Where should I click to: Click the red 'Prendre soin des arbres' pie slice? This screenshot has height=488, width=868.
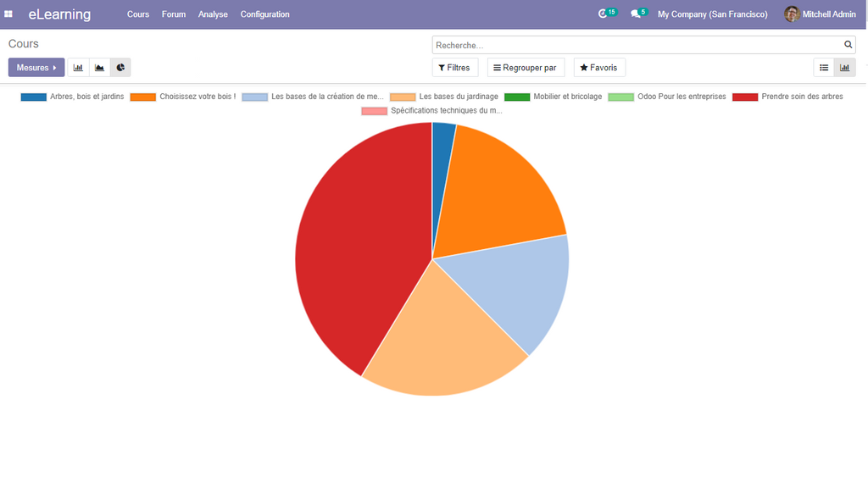[x=356, y=254]
